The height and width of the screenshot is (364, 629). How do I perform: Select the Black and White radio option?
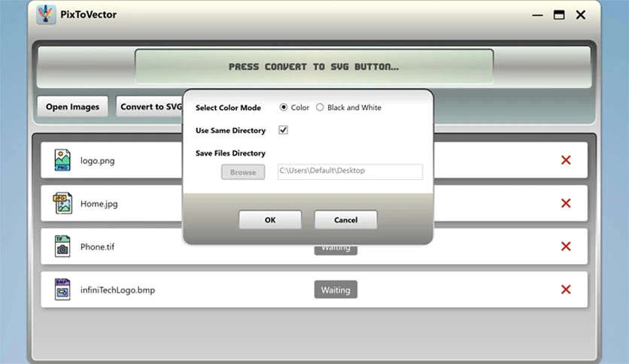point(320,108)
